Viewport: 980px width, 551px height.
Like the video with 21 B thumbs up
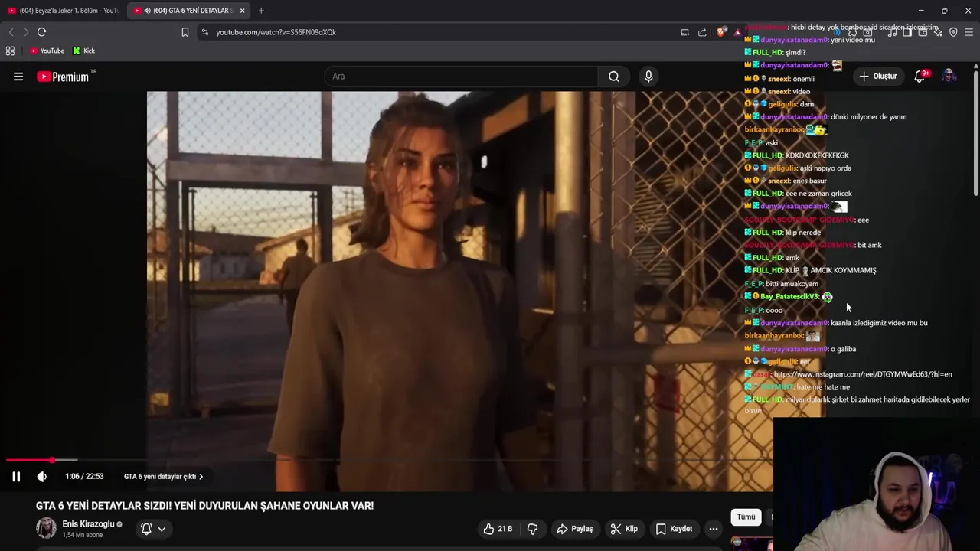click(x=497, y=529)
